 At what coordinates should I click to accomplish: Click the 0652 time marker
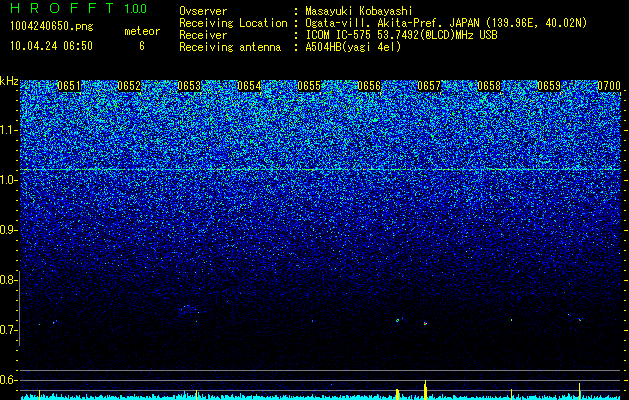click(129, 86)
